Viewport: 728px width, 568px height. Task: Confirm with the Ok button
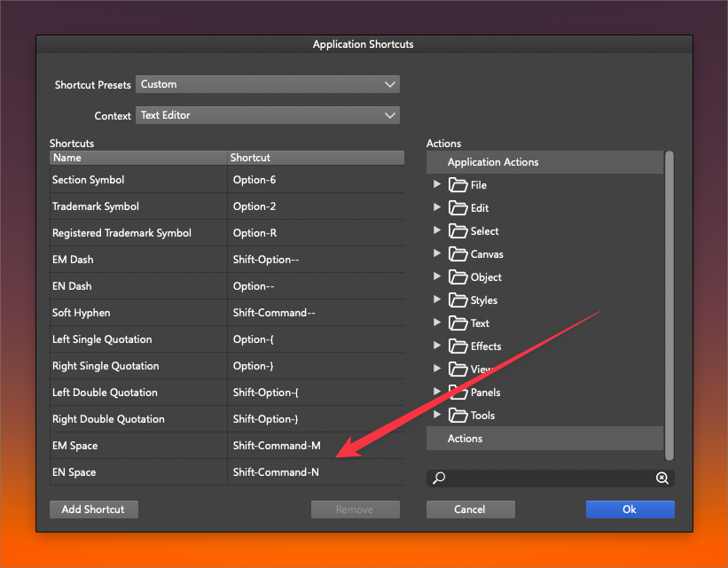[x=630, y=510]
